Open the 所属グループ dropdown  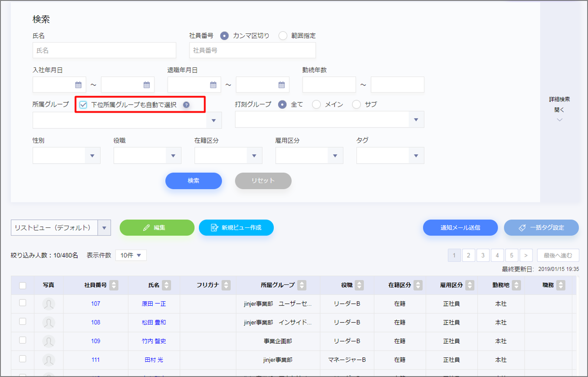click(214, 120)
